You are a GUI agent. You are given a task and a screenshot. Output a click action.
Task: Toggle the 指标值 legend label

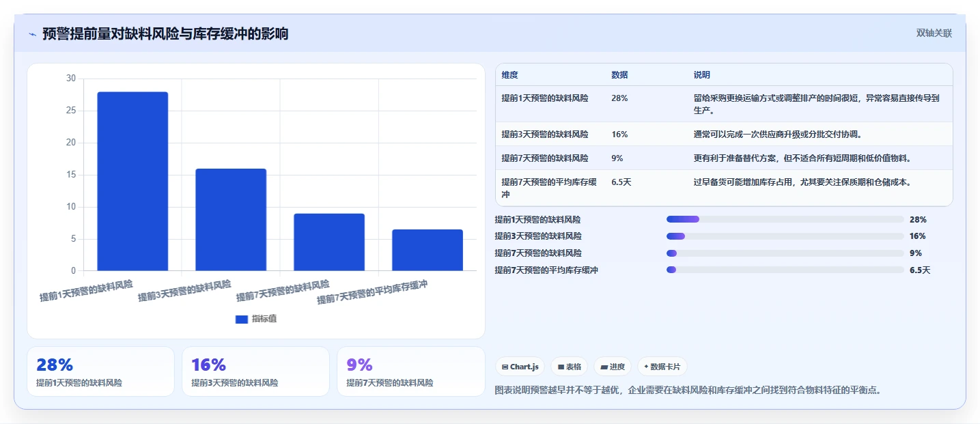(x=264, y=320)
